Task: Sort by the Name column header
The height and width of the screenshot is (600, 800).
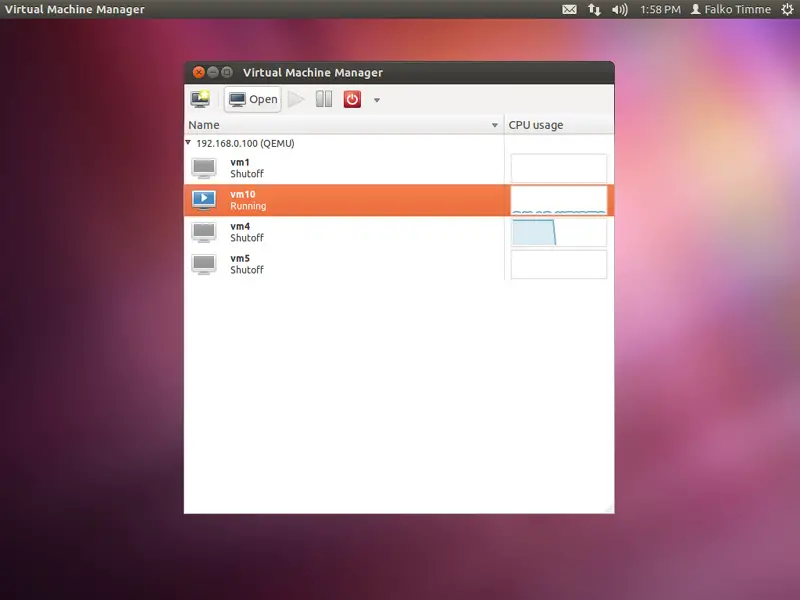Action: 340,125
